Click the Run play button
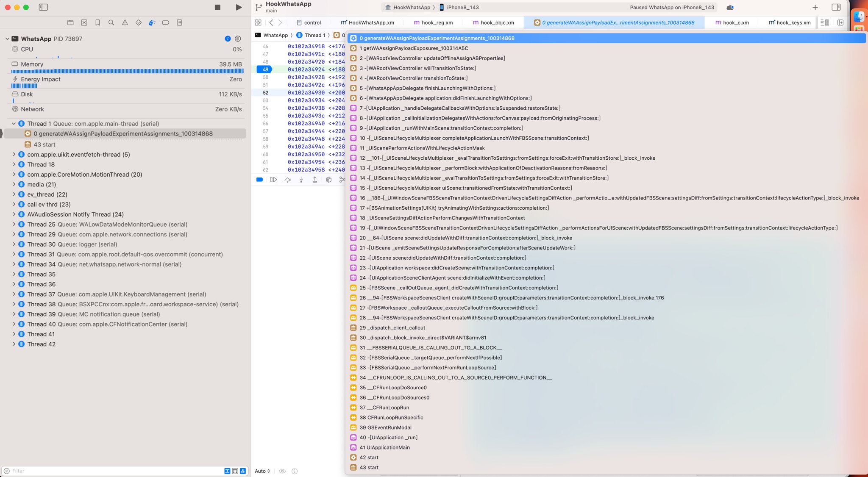This screenshot has height=477, width=868. [239, 7]
